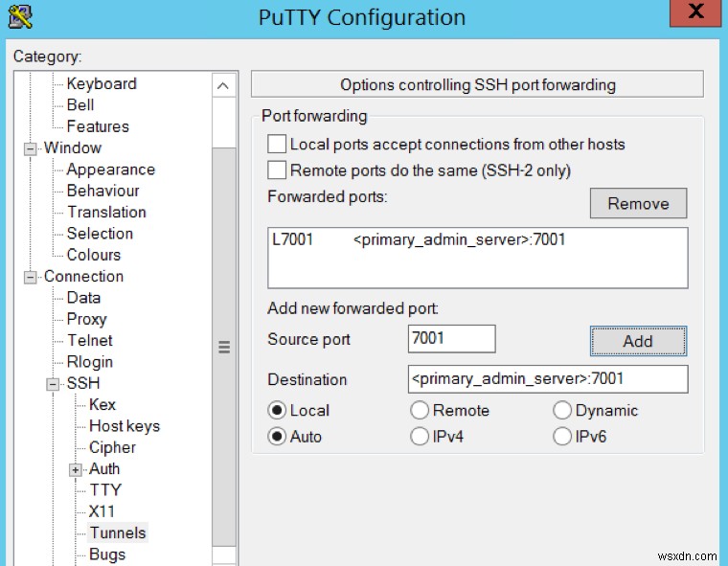
Task: Click the Remove forwarded port button
Action: pos(638,203)
